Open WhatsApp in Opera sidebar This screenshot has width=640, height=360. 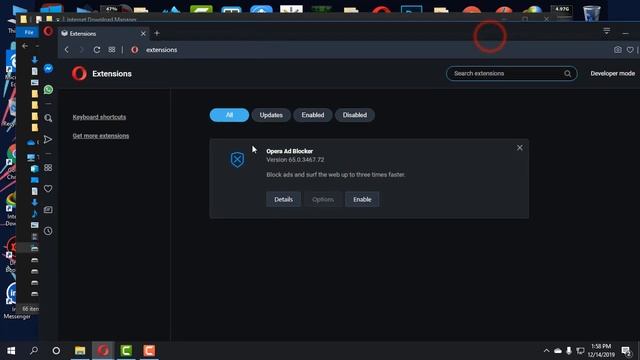(x=48, y=89)
